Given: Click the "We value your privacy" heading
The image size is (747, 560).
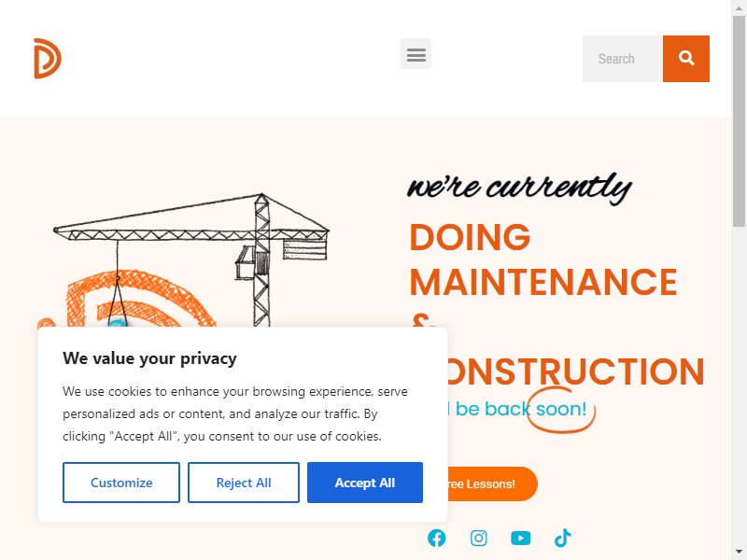Looking at the screenshot, I should [x=149, y=358].
